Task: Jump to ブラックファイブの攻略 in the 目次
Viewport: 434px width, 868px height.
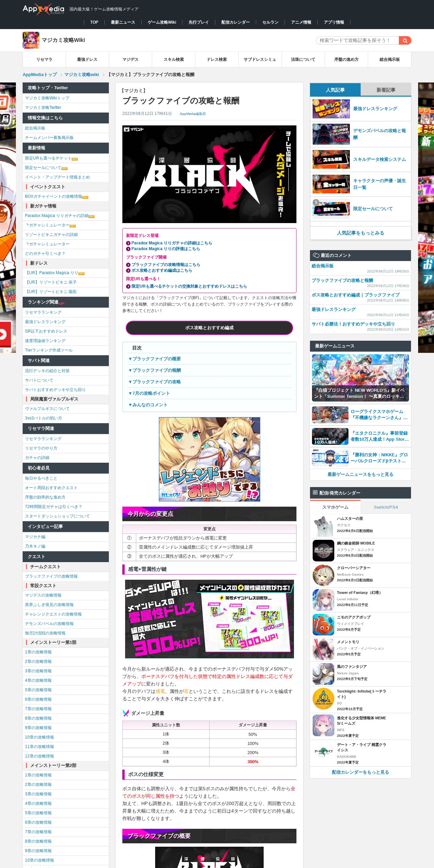Action: coord(155,382)
